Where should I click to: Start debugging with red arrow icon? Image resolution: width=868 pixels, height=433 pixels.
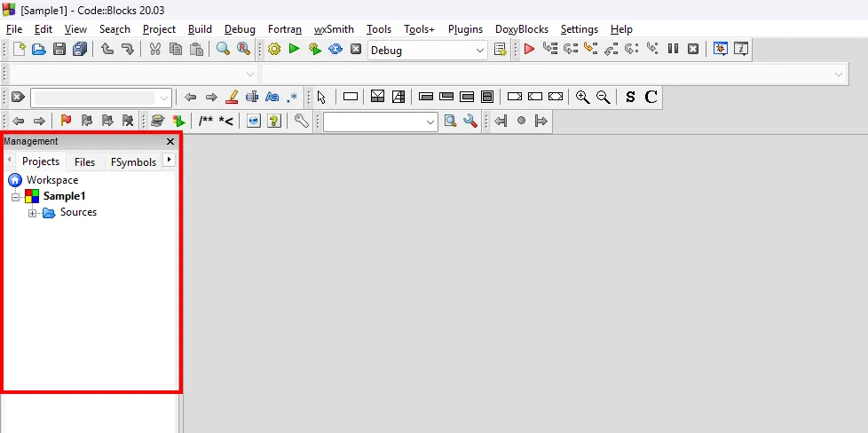[x=529, y=50]
